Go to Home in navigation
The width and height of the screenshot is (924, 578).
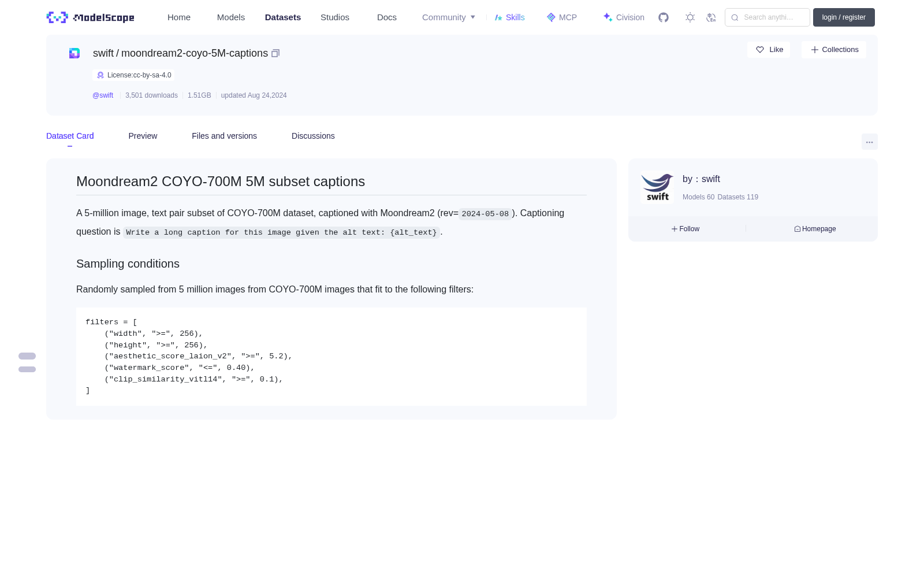coord(179,17)
